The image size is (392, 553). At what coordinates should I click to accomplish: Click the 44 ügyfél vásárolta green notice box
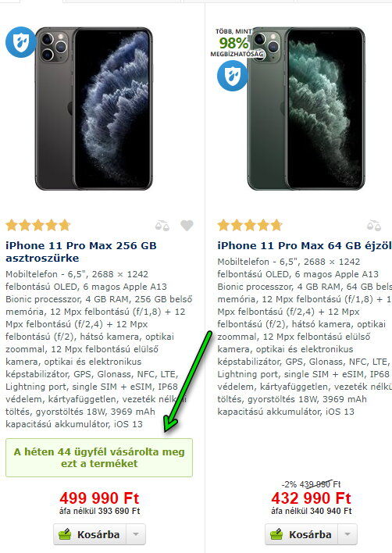(x=99, y=458)
